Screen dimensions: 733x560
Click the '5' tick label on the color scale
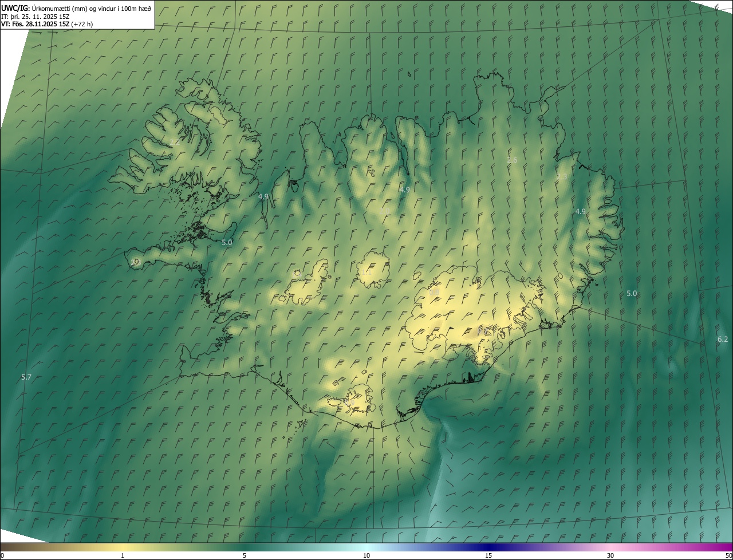click(245, 555)
